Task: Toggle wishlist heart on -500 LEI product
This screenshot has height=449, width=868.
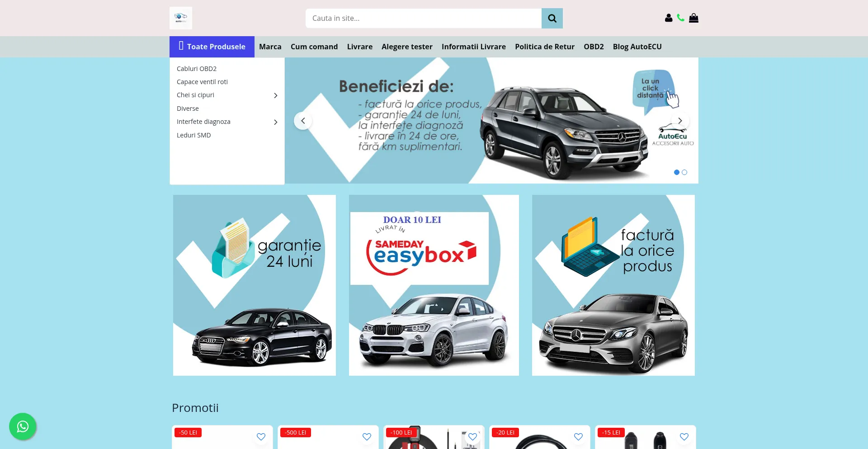Action: pos(367,437)
